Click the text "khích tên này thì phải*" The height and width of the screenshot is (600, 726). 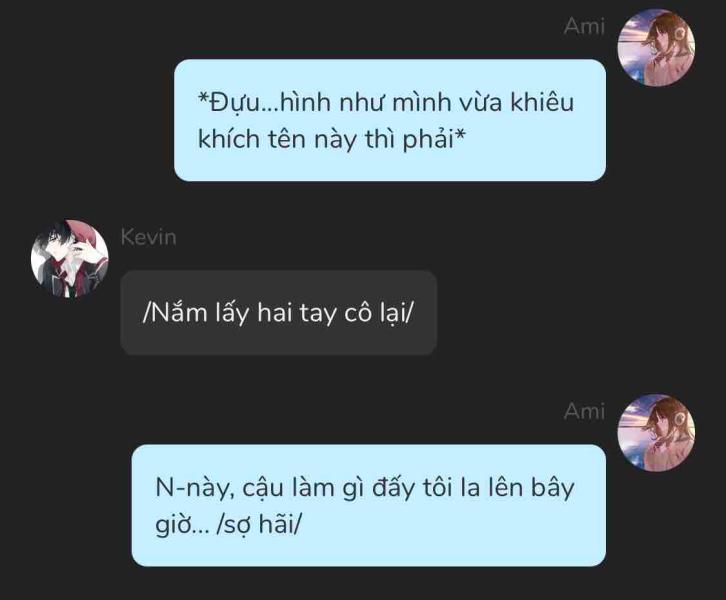point(332,139)
